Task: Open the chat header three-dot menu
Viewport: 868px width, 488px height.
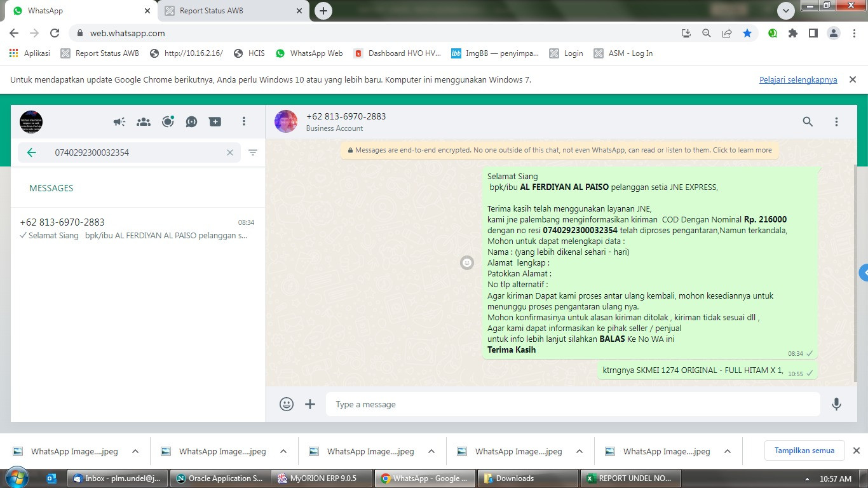Action: (836, 121)
